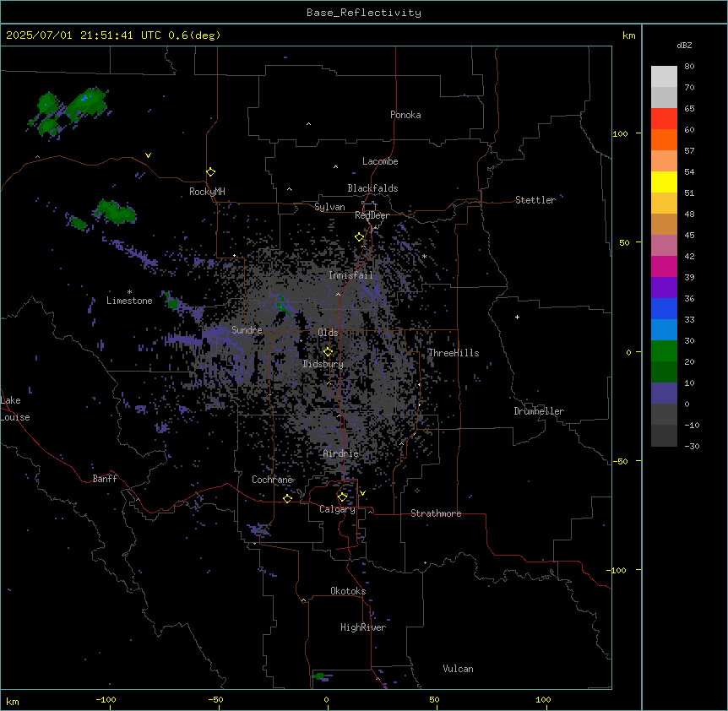Select the 50 tick on the horizontal axis

click(x=434, y=699)
